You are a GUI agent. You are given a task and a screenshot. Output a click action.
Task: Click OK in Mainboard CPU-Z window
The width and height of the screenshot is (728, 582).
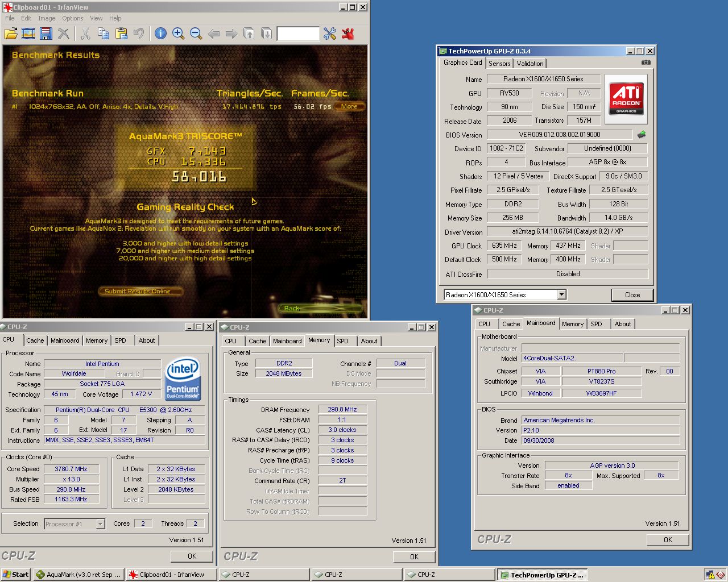point(668,540)
